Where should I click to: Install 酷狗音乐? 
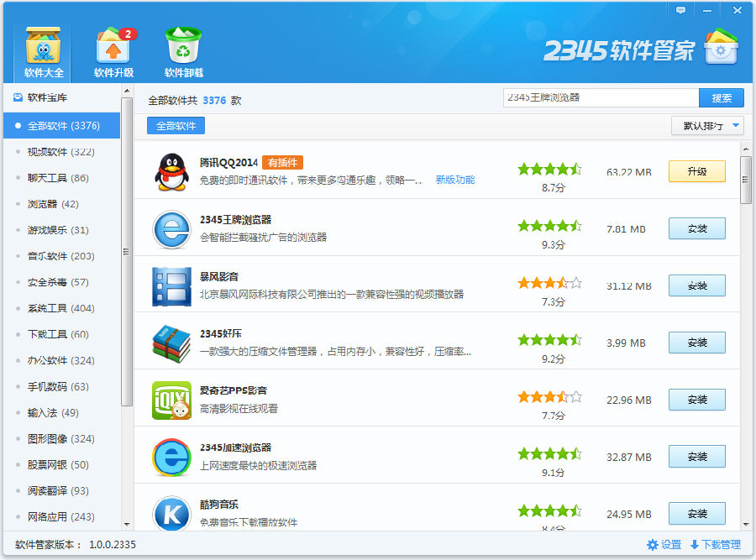pyautogui.click(x=696, y=513)
